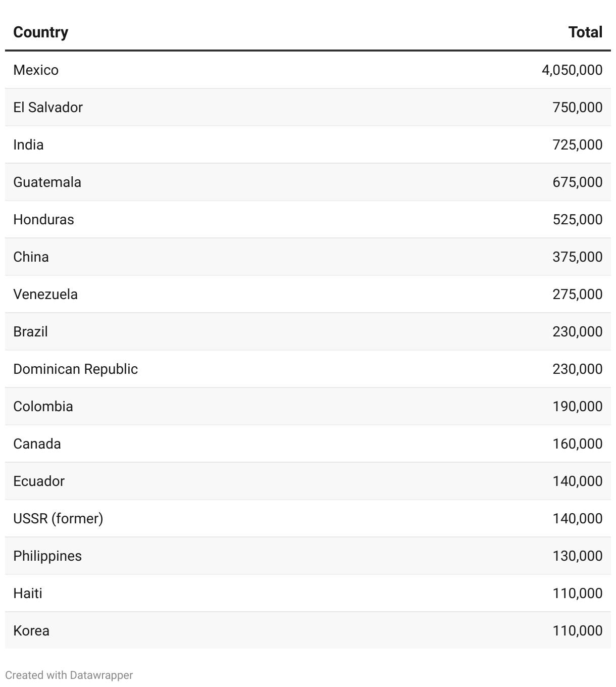616x687 pixels.
Task: Select the Canada country cell
Action: click(37, 444)
